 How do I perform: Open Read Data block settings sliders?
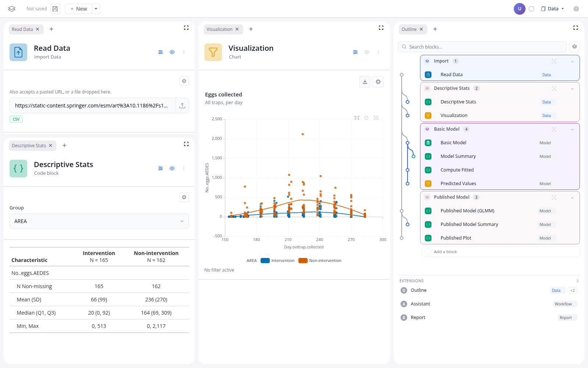click(161, 52)
